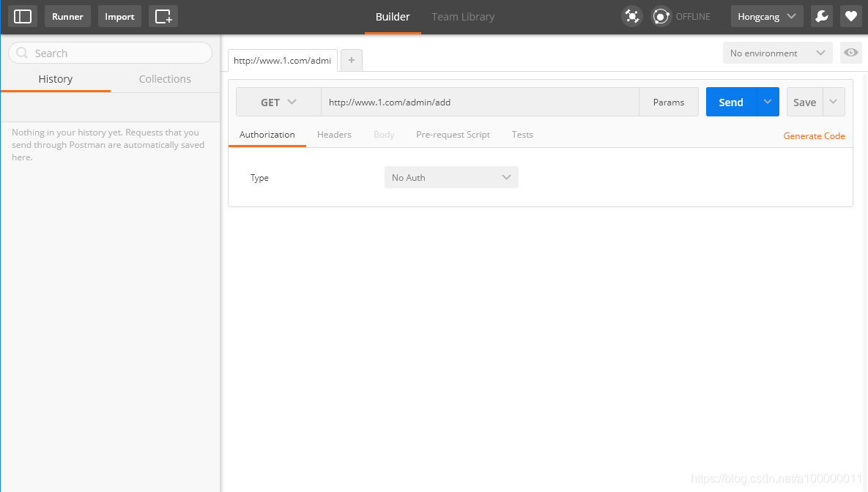Switch to Team Library tab
Image resolution: width=868 pixels, height=492 pixels.
(463, 17)
